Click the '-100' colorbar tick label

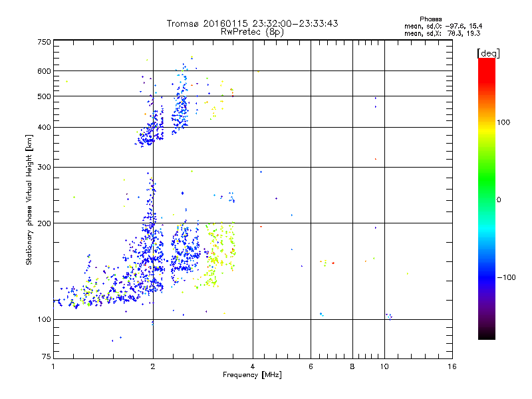506,277
